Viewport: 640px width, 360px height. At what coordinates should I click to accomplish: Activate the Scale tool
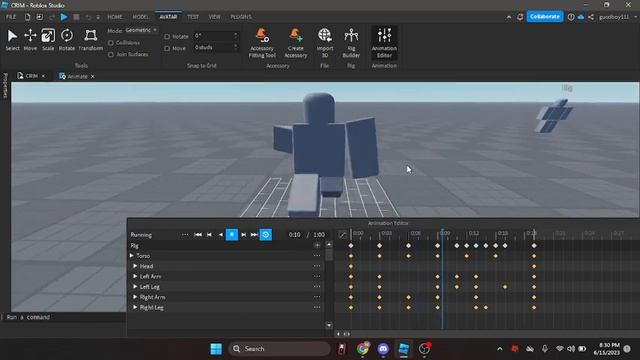pos(48,40)
